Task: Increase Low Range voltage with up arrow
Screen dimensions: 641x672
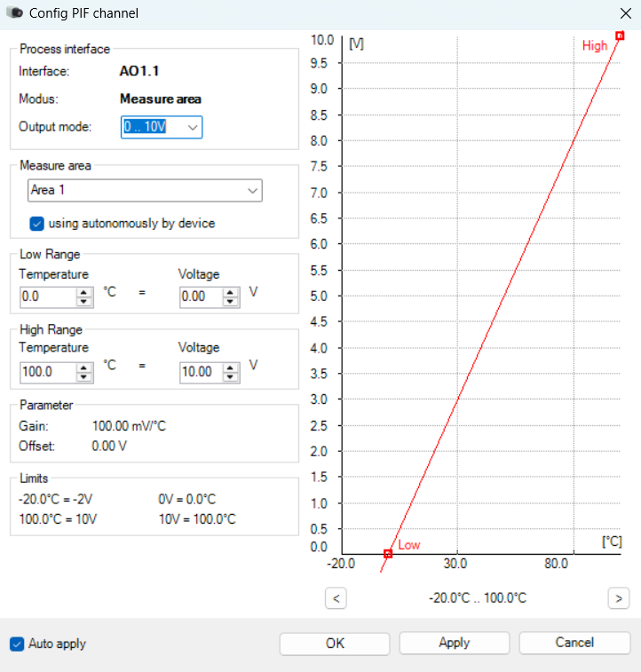Action: tap(231, 292)
